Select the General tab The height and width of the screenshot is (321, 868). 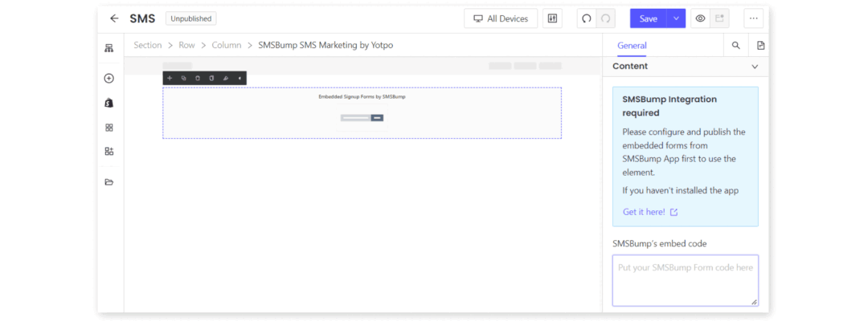(632, 46)
